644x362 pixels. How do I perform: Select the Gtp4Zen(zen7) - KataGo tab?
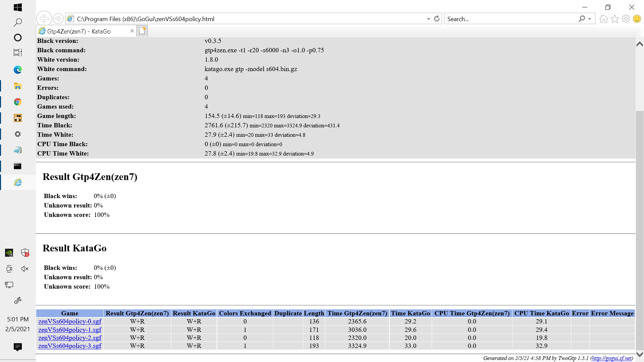click(x=79, y=31)
